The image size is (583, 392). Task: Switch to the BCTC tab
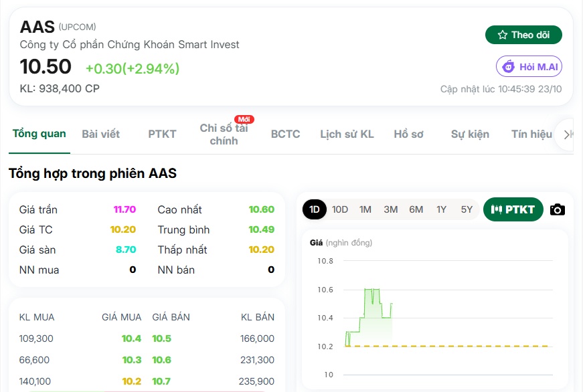[x=286, y=134]
